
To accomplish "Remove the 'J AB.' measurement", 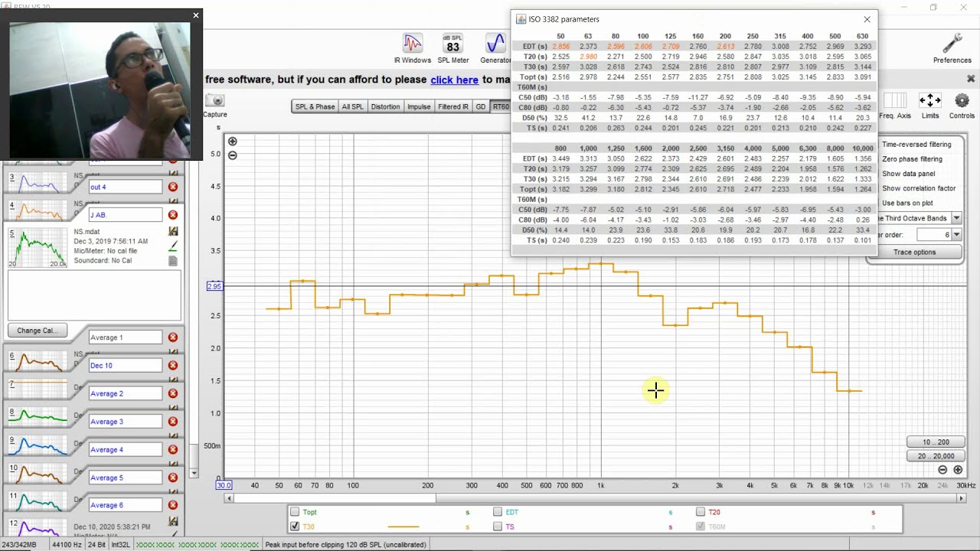I will tap(173, 215).
